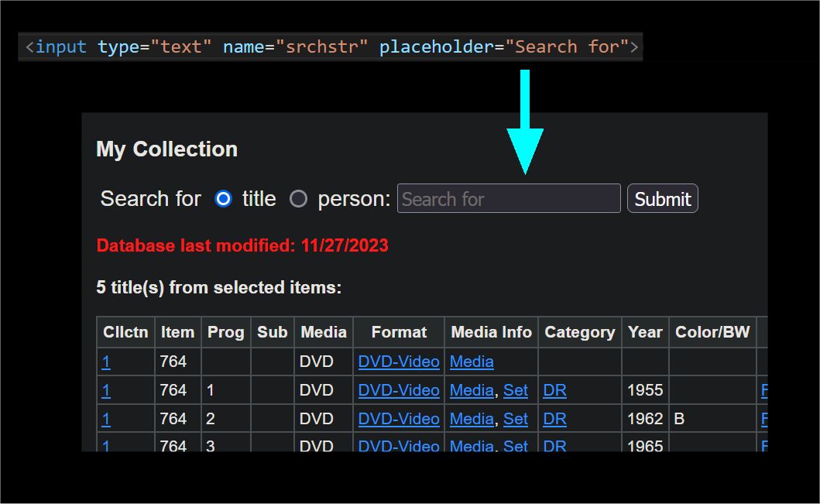Image resolution: width=820 pixels, height=504 pixels.
Task: Click the Year column header
Action: point(645,332)
